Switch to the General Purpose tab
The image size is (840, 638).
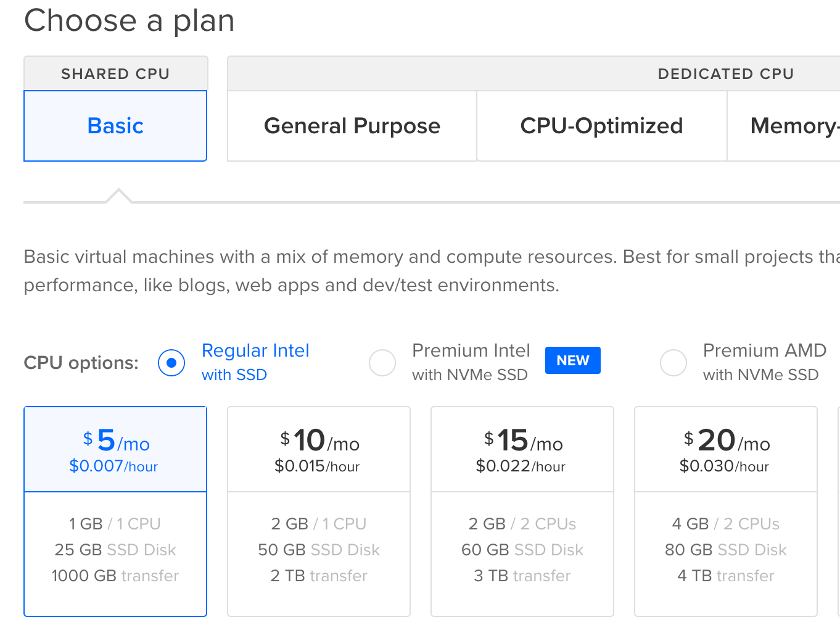tap(352, 126)
